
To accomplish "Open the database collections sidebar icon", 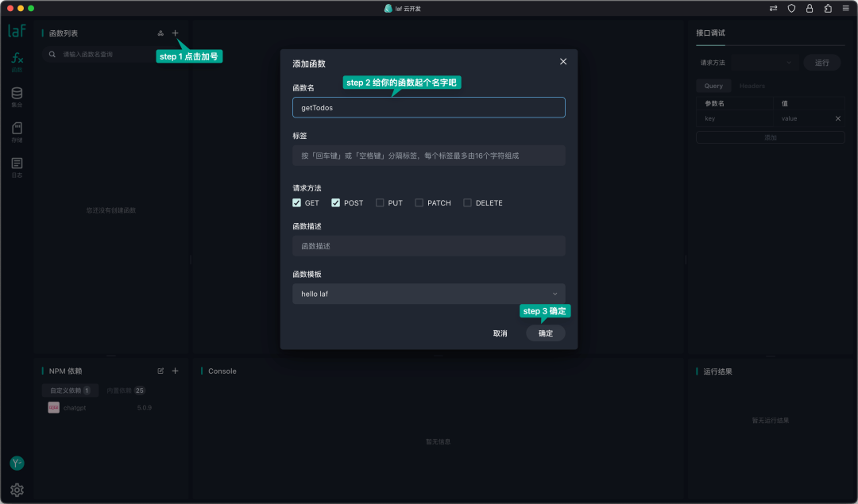I will coord(17,97).
